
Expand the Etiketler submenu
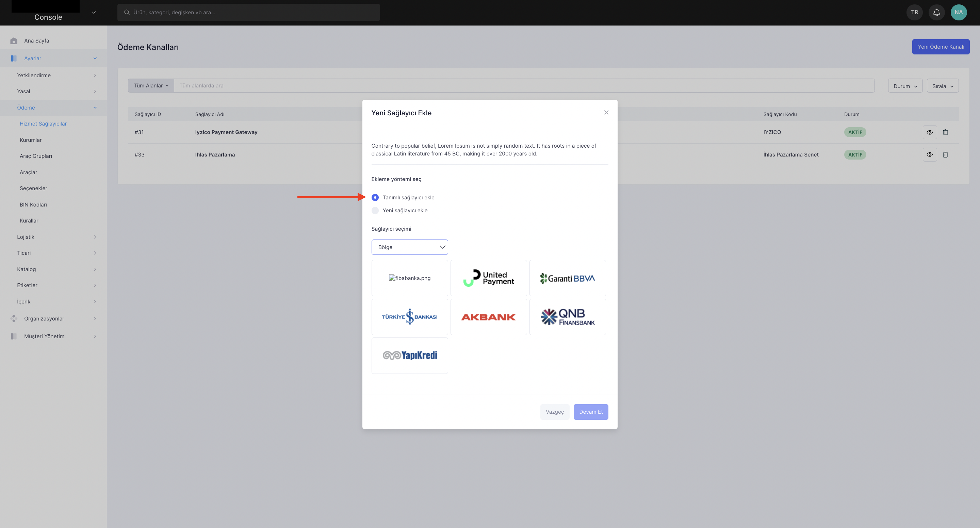click(95, 285)
